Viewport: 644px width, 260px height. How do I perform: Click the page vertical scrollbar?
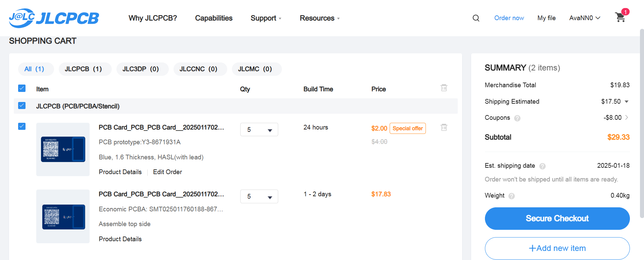(642, 123)
